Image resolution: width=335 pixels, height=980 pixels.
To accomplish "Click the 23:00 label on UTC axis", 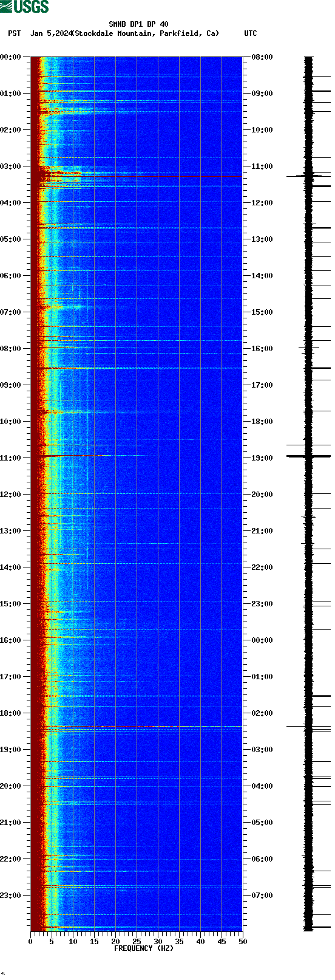I will coord(262,604).
